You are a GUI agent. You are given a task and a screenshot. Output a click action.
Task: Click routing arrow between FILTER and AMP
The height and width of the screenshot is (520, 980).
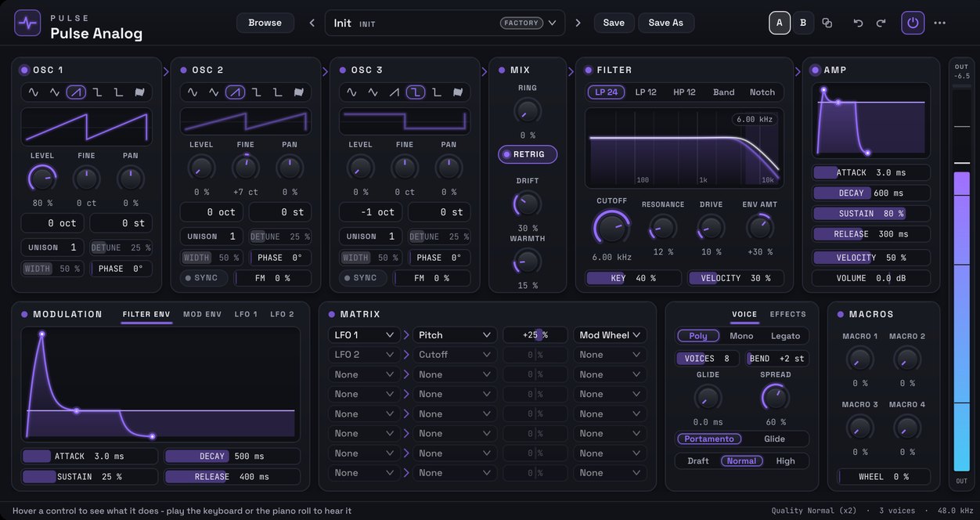pos(798,72)
